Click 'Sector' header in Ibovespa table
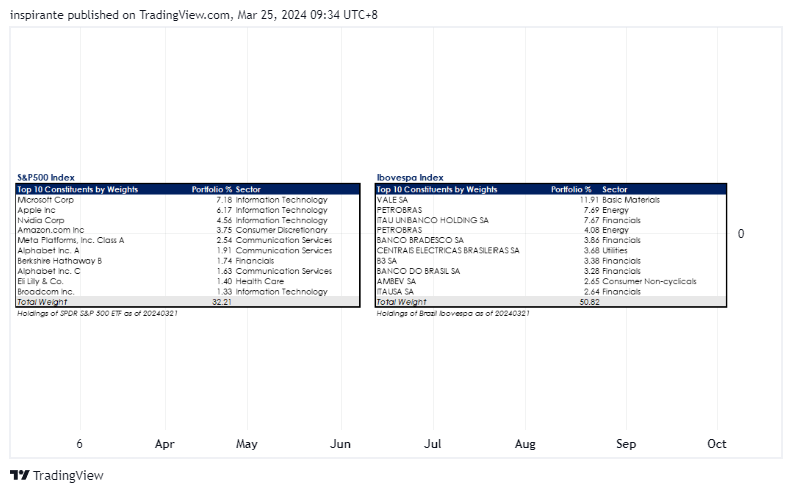 point(615,189)
